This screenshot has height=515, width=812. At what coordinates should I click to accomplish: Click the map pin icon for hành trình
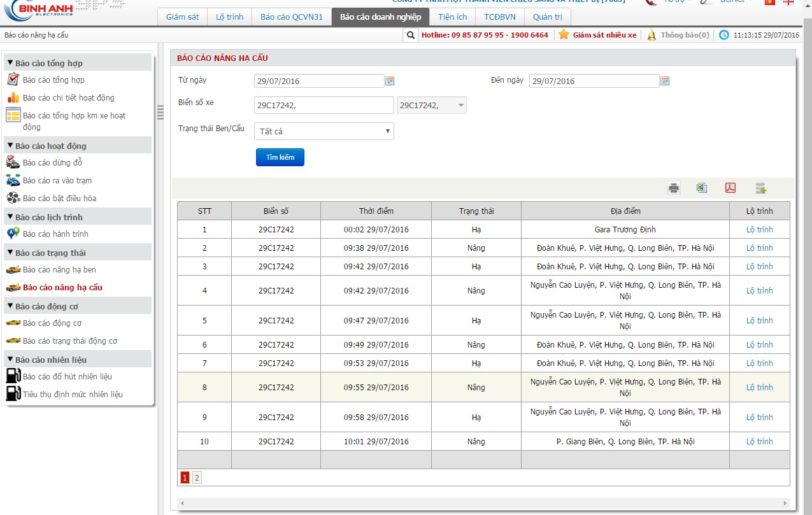point(13,234)
